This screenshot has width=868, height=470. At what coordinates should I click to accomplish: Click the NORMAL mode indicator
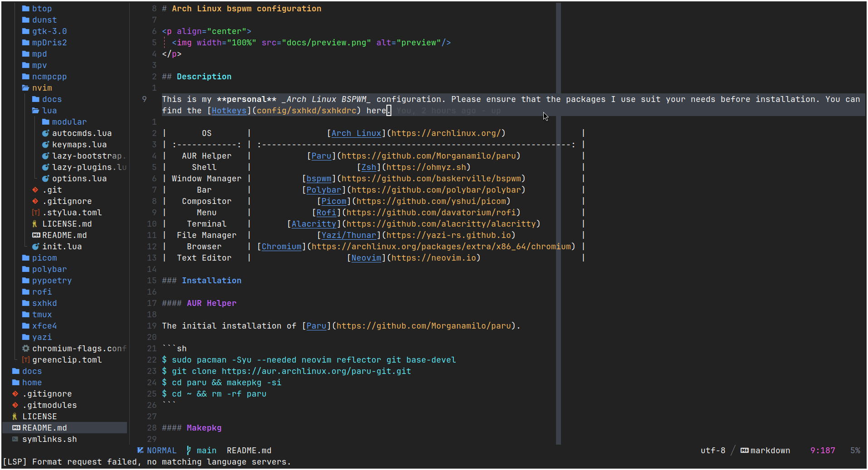tap(161, 451)
